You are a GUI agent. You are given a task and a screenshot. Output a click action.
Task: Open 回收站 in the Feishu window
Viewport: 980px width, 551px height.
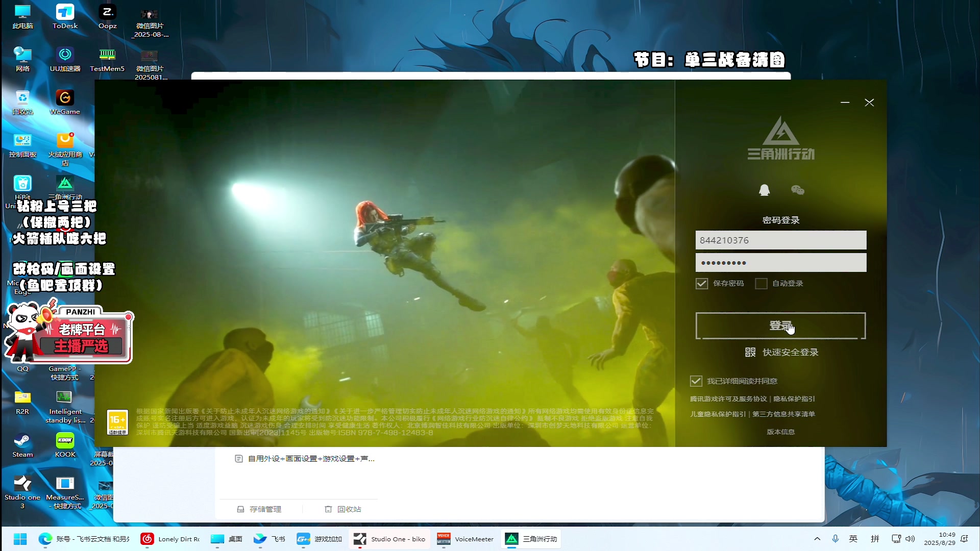point(343,509)
